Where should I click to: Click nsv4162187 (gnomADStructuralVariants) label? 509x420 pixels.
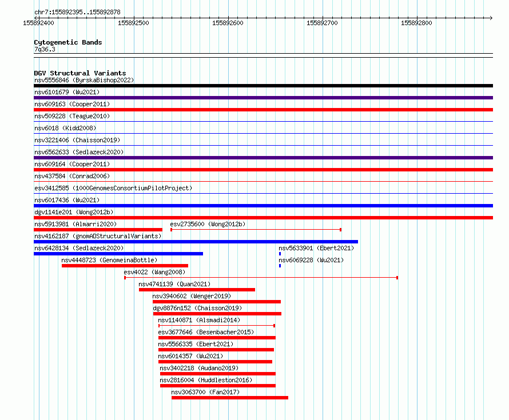(x=98, y=236)
